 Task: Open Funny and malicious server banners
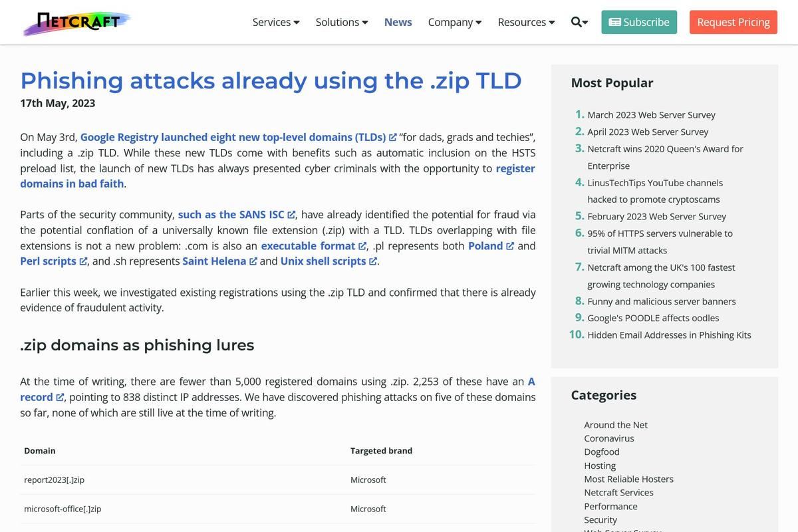661,301
